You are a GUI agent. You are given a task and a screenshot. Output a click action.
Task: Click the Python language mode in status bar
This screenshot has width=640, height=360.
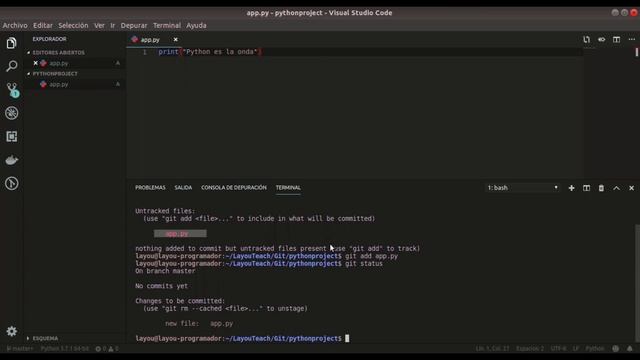click(x=595, y=349)
